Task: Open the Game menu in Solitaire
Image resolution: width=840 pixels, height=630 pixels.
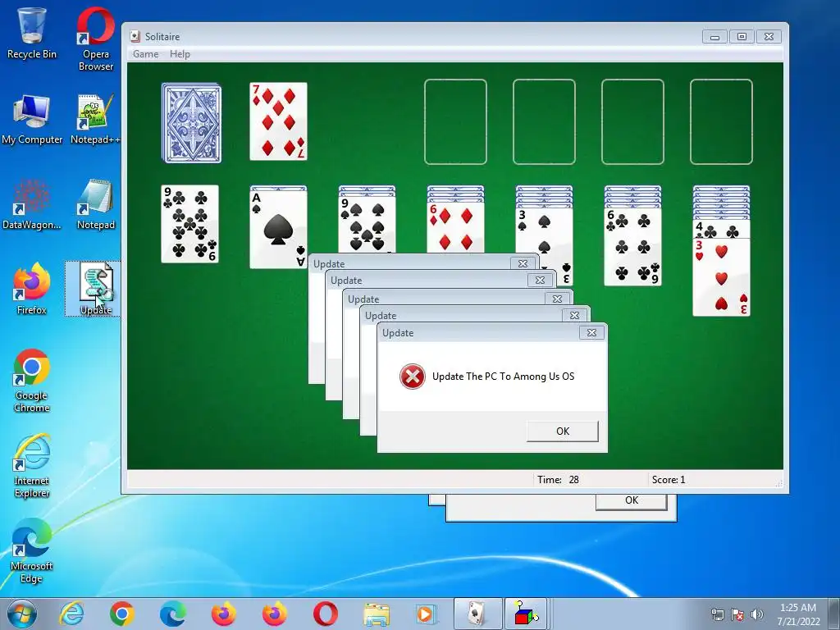Action: click(146, 54)
